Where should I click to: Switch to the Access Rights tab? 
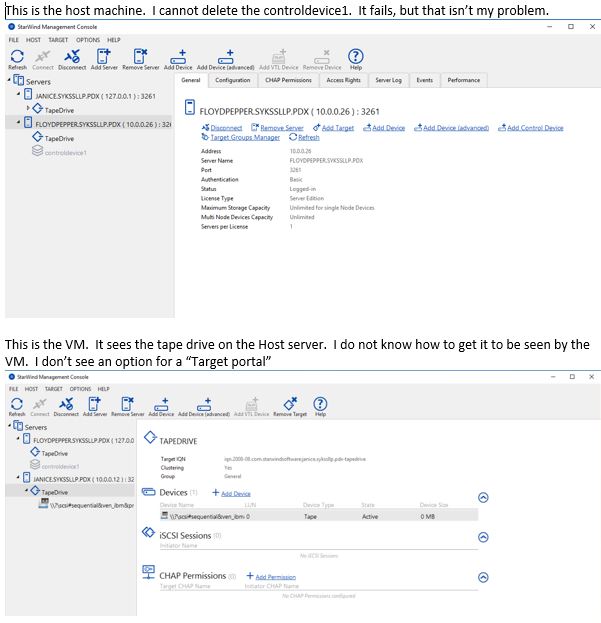click(344, 80)
